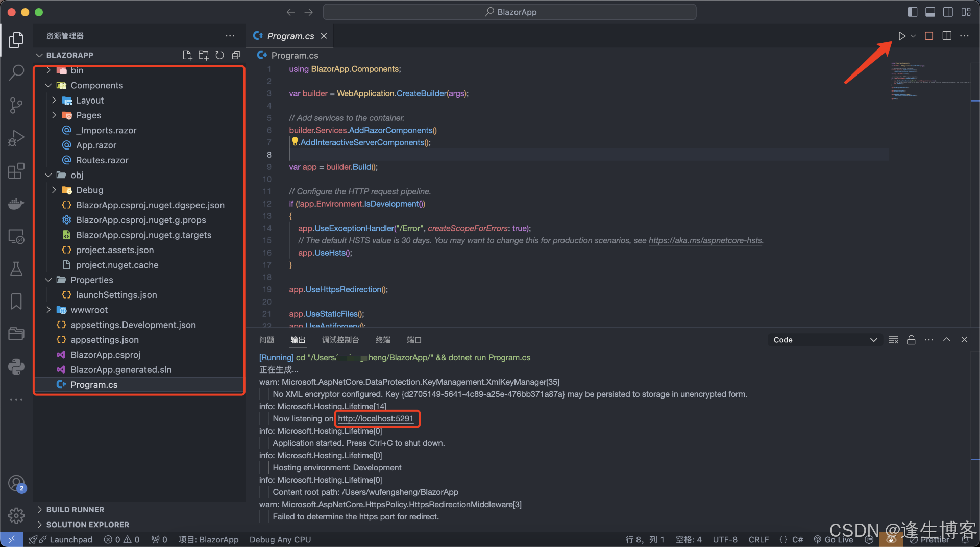Screen dimensions: 980x547
Task: Open the Manage gear menu
Action: (16, 515)
